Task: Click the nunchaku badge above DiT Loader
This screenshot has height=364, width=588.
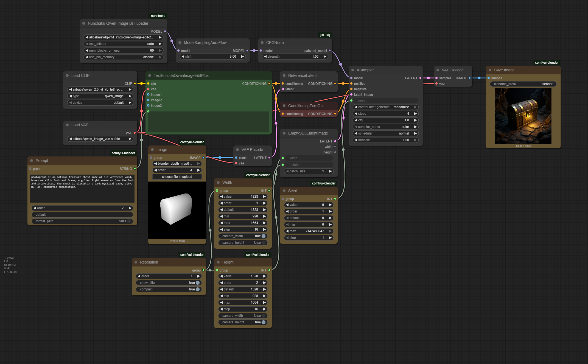Action: (158, 16)
